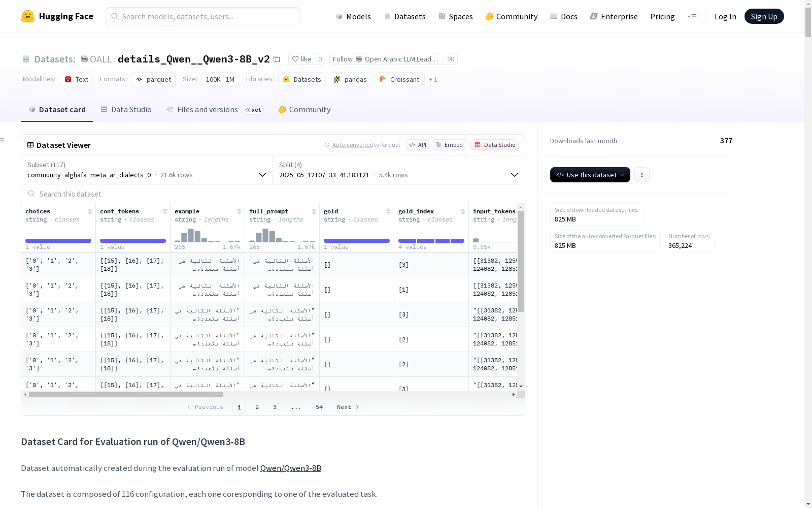Click the Sign Up button
Screen dimensions: 812x508
click(x=764, y=16)
